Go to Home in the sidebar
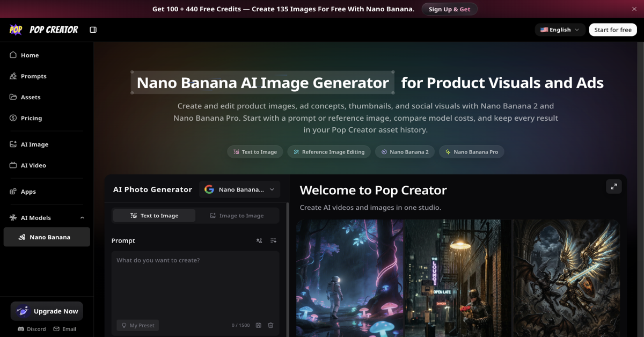Screen dimensions: 644x337 click(47, 55)
